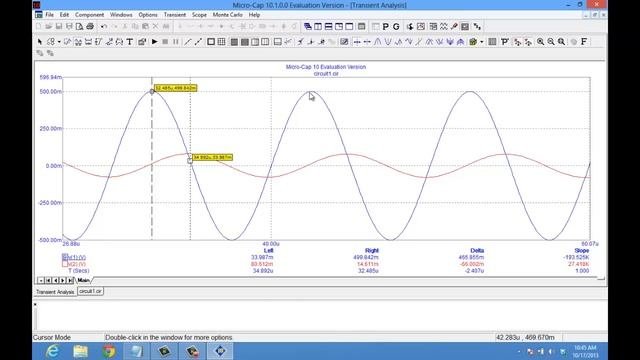Open the Options menu

[148, 15]
